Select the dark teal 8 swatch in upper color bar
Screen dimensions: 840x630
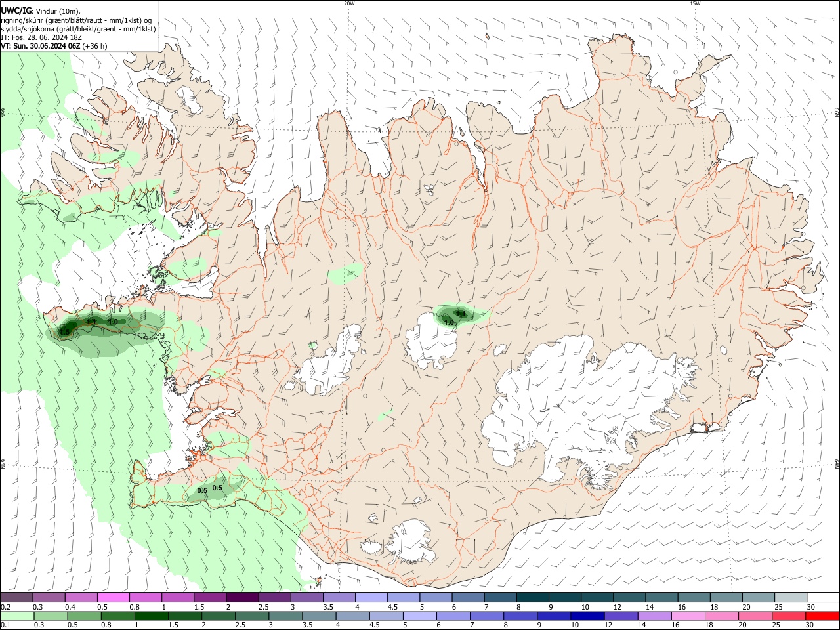pyautogui.click(x=533, y=598)
